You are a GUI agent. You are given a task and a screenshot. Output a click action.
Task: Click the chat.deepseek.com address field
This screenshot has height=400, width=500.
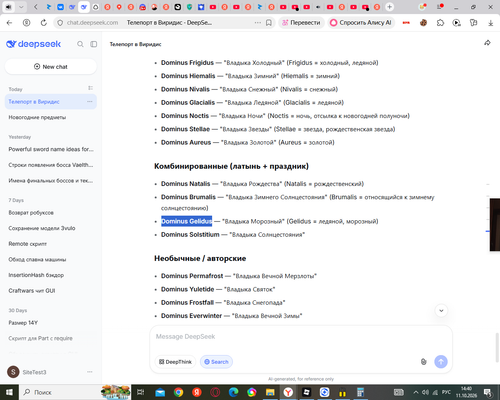(x=92, y=23)
